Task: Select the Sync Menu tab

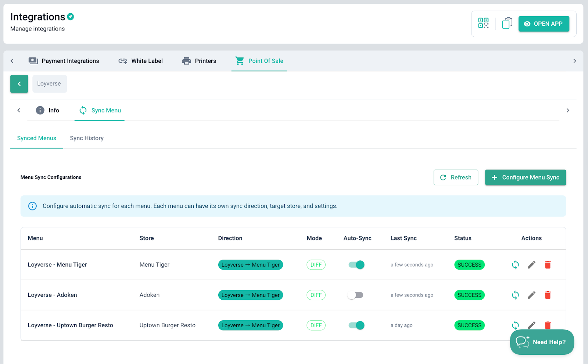Action: tap(100, 110)
